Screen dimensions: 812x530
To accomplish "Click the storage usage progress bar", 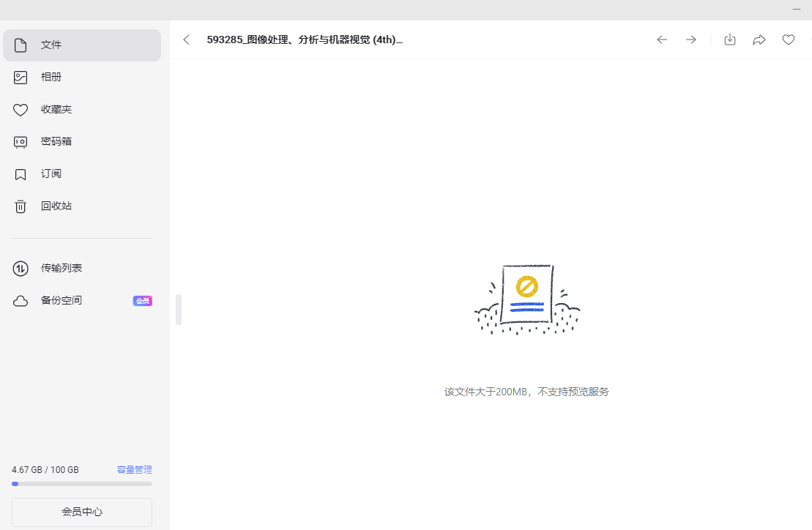I will [x=82, y=484].
